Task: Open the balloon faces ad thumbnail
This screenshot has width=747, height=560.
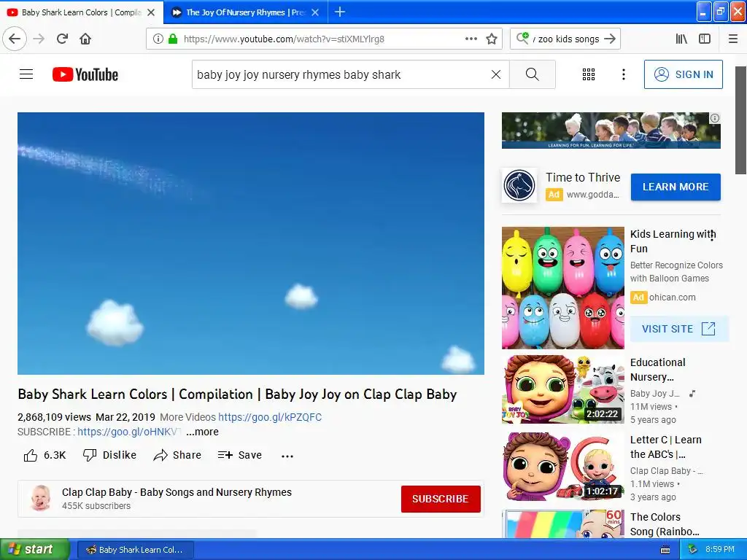Action: point(562,287)
